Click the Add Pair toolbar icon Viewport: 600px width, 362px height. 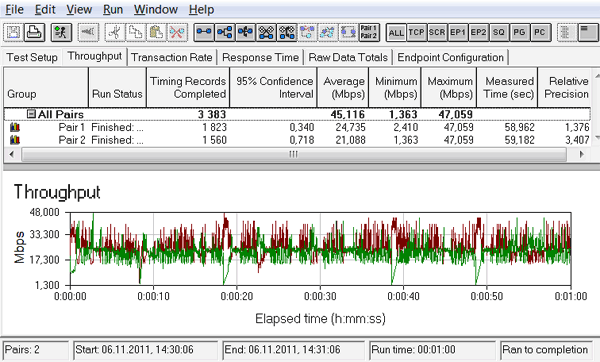click(x=204, y=33)
